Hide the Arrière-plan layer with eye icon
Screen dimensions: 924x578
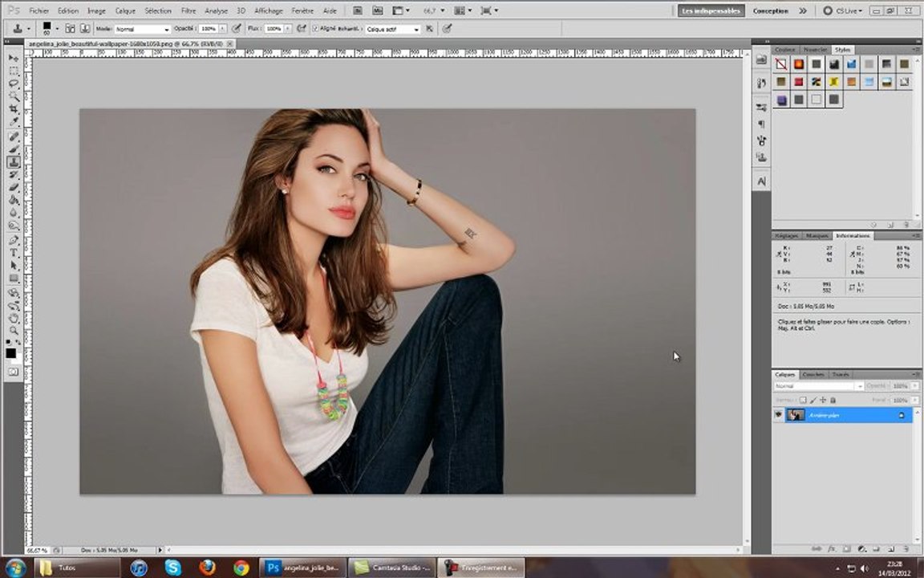[x=778, y=415]
